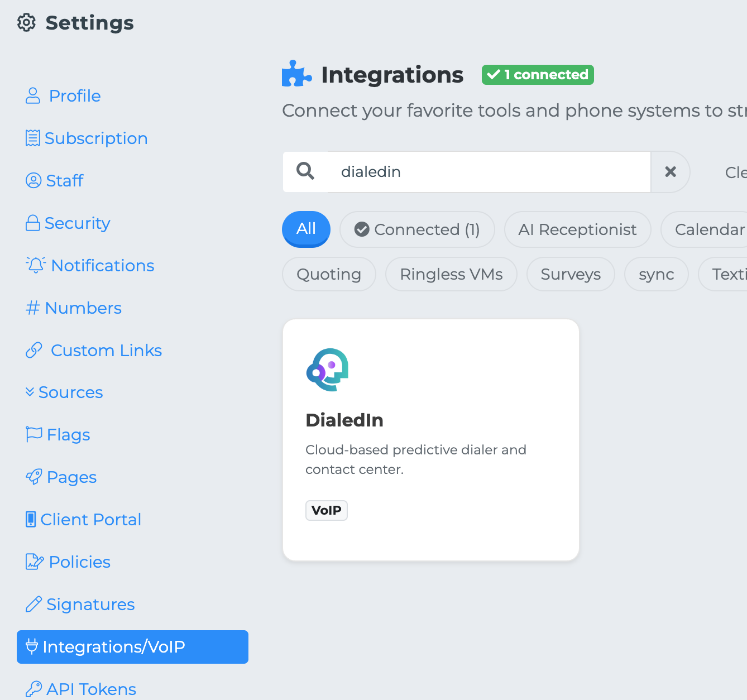
Task: Click the Notifications bell icon
Action: click(36, 265)
